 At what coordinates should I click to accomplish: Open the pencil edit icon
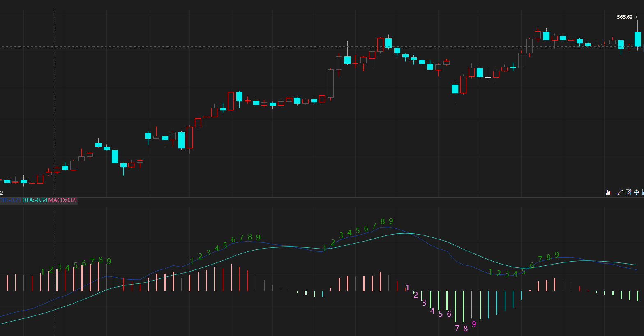(628, 192)
